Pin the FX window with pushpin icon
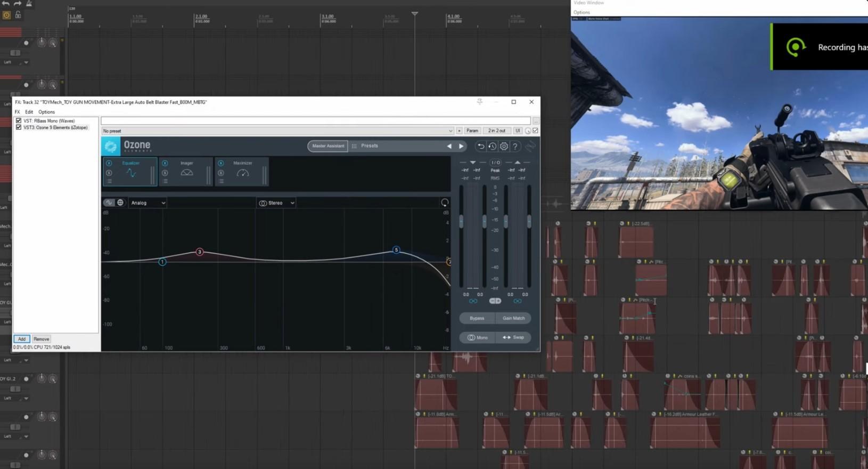This screenshot has width=868, height=469. point(480,101)
